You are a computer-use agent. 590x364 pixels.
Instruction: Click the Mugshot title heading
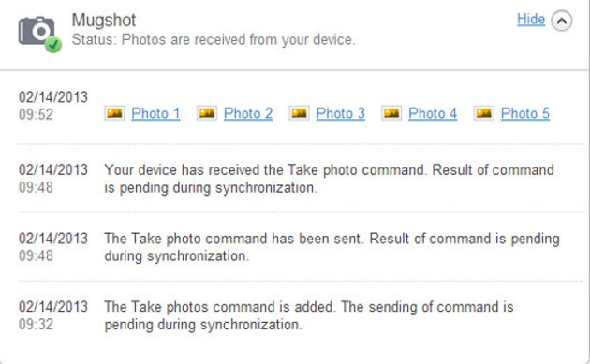[104, 20]
